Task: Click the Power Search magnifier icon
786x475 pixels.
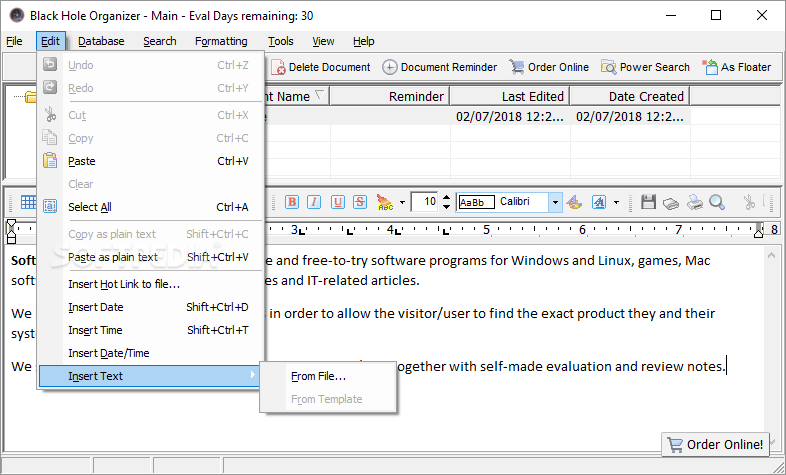Action: (609, 67)
